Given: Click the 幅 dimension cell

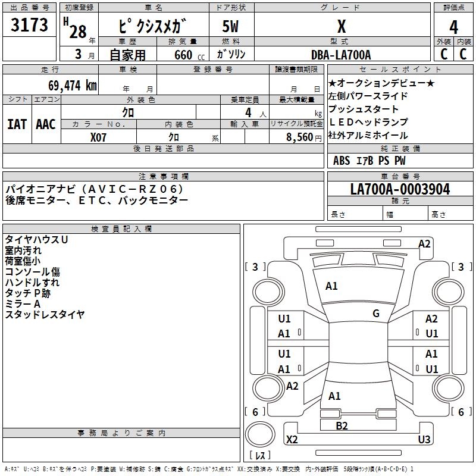Looking at the screenshot, I should click(x=405, y=214).
